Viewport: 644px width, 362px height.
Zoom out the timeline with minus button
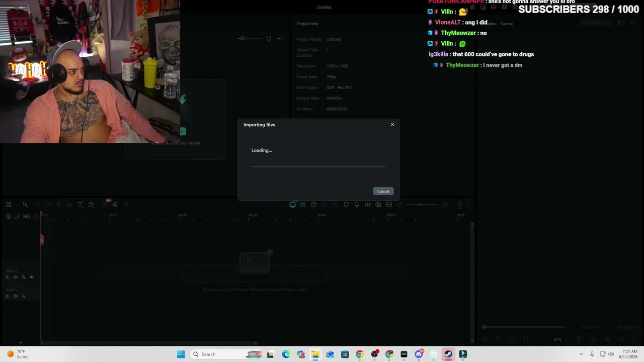click(400, 205)
